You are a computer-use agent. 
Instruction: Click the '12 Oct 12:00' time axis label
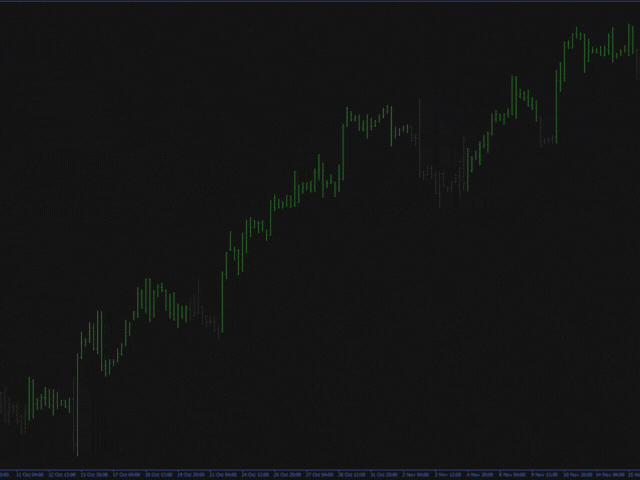pos(62,475)
